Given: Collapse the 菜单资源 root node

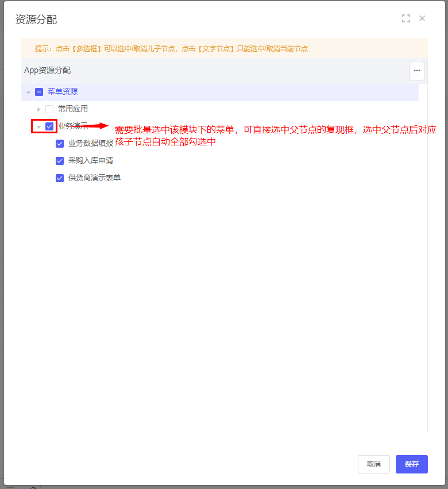Looking at the screenshot, I should point(29,92).
